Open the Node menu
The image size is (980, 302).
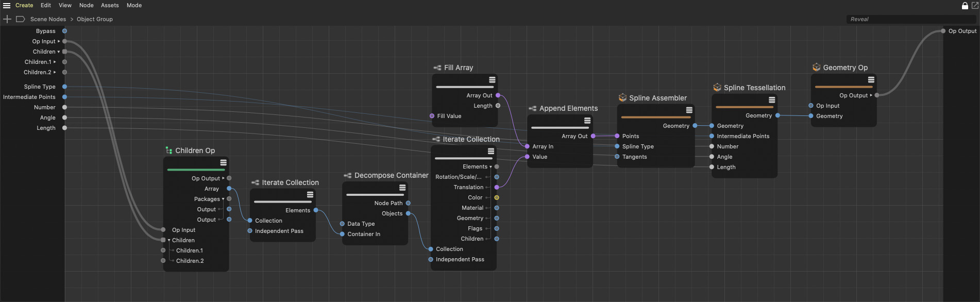pos(86,5)
